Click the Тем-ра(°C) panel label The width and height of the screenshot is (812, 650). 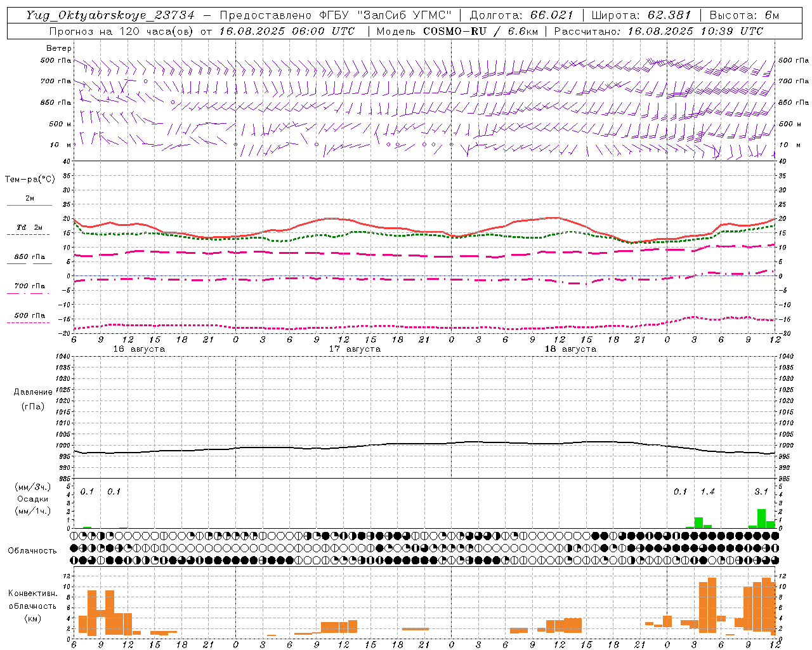[x=30, y=180]
